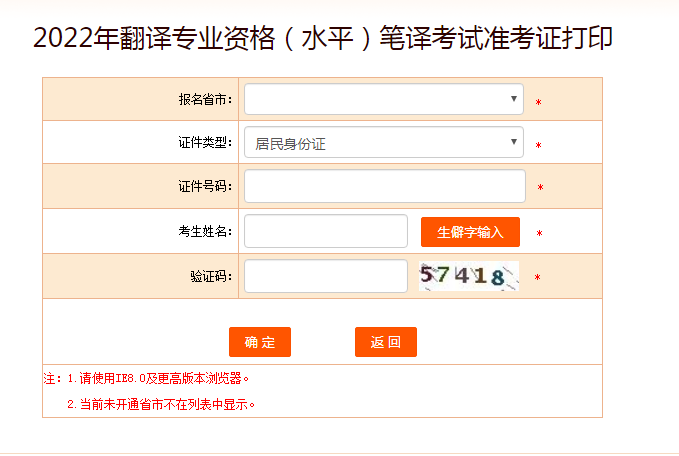Image resolution: width=679 pixels, height=456 pixels.
Task: Click the 证件号码 field label
Action: (x=206, y=186)
